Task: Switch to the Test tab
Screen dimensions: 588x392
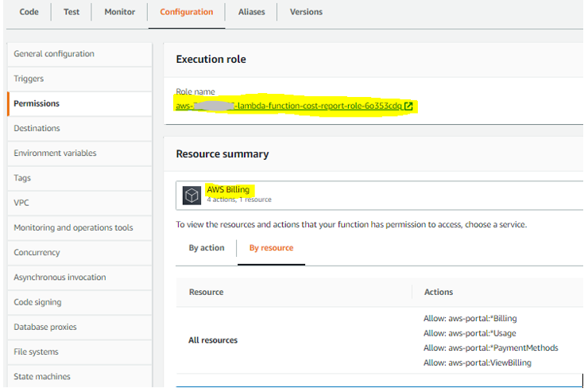Action: (x=72, y=12)
